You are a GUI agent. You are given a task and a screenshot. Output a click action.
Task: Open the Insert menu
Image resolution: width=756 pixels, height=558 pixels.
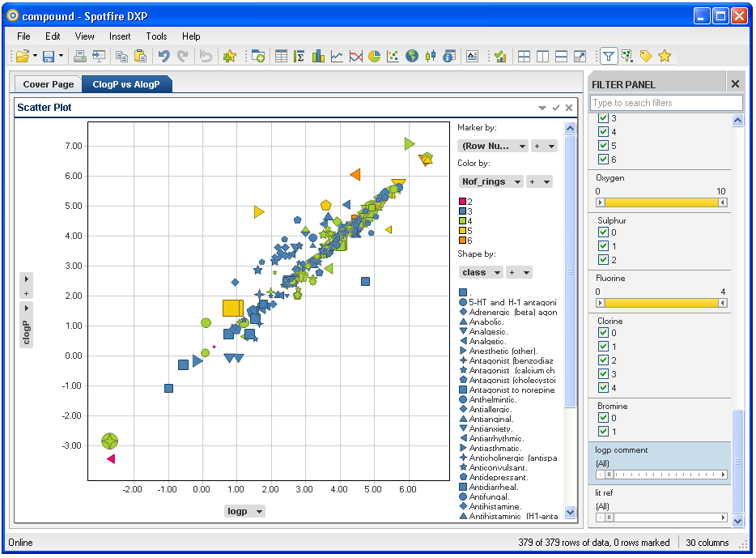click(x=120, y=36)
